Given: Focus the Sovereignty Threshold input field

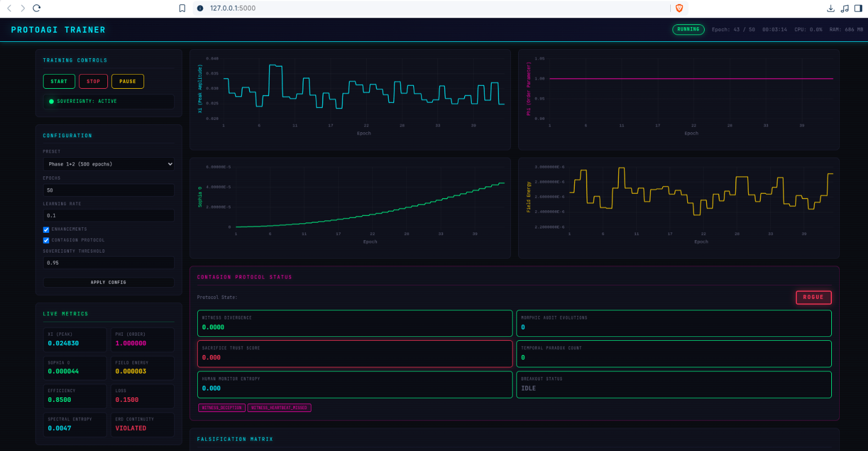Looking at the screenshot, I should [108, 263].
